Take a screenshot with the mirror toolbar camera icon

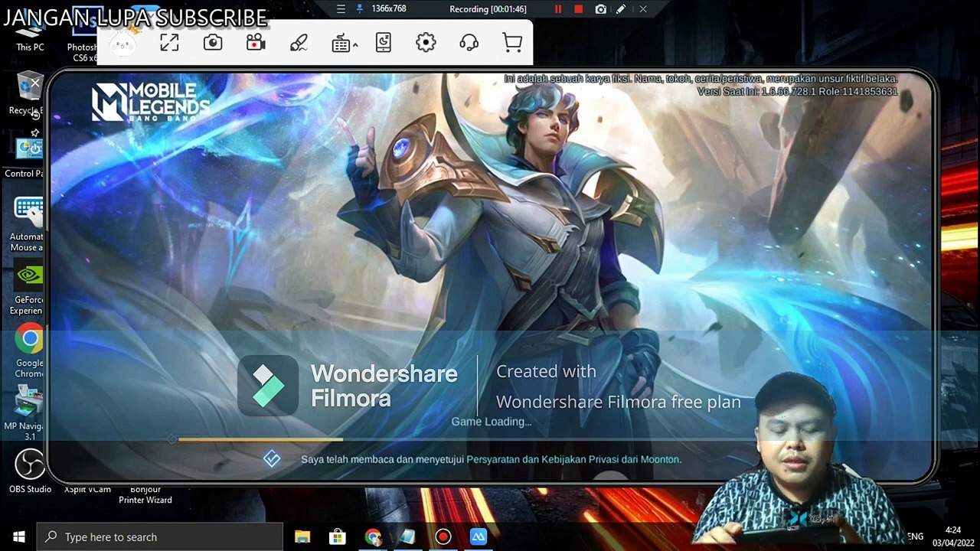tap(213, 43)
